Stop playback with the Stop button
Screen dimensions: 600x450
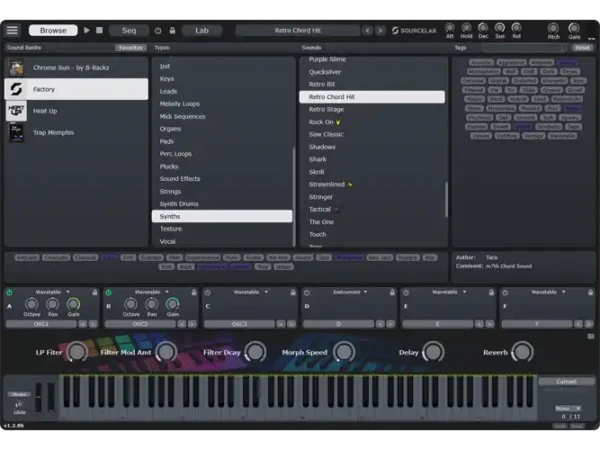(99, 30)
